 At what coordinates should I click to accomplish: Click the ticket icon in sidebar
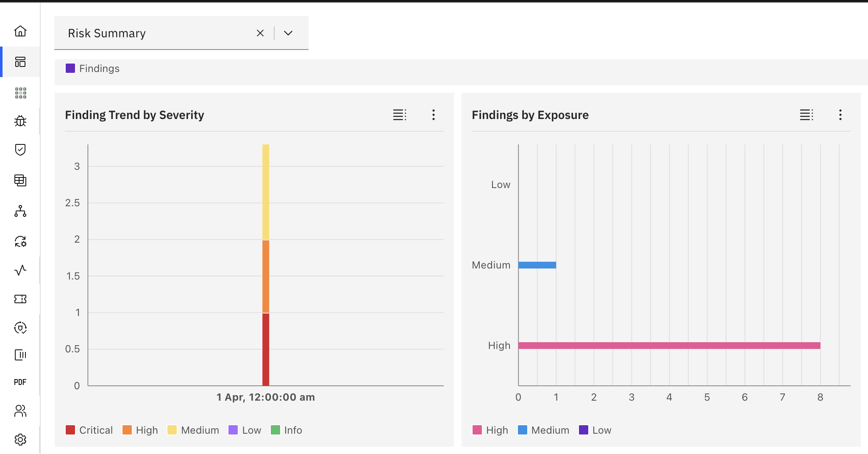click(x=20, y=299)
